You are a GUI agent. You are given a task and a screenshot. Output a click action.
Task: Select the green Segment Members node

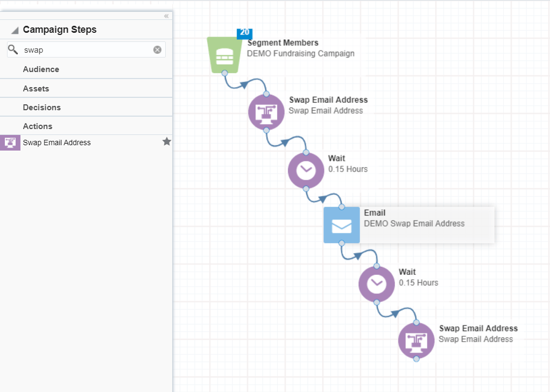(224, 55)
